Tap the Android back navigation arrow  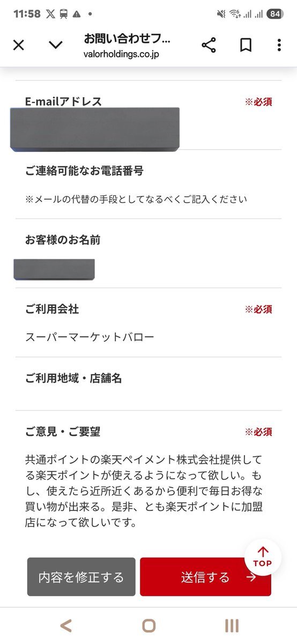tap(65, 626)
